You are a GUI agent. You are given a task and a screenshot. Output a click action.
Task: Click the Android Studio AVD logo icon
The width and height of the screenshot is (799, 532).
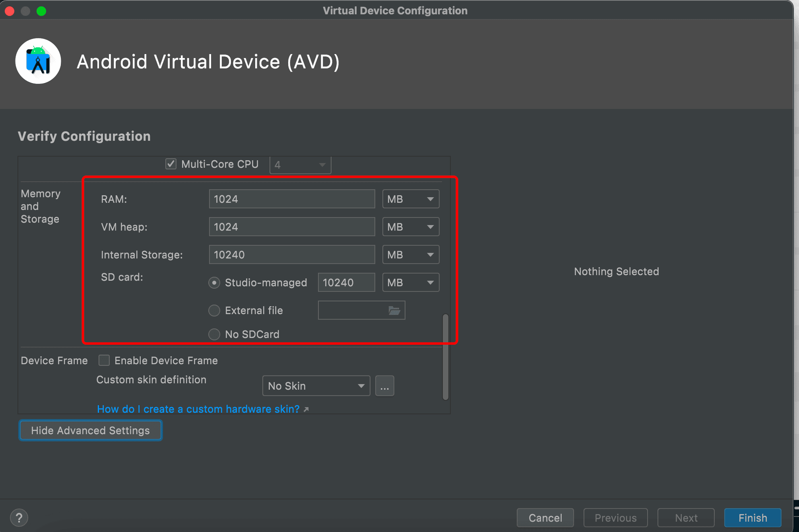pos(38,61)
